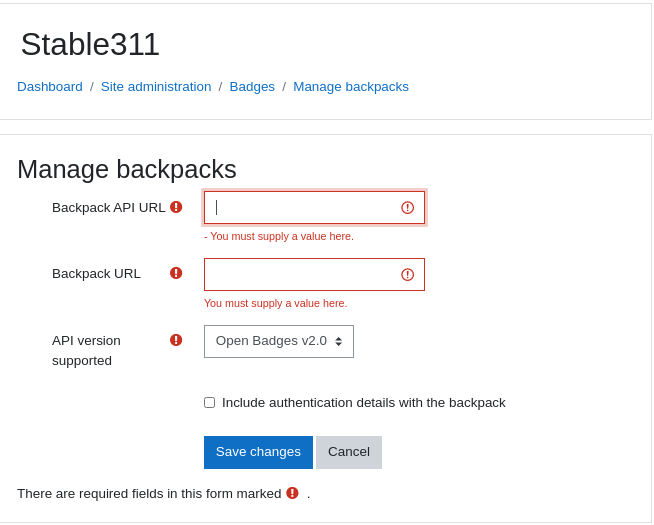Click required icon beside Backpack URL label
This screenshot has width=654, height=525.
click(176, 273)
